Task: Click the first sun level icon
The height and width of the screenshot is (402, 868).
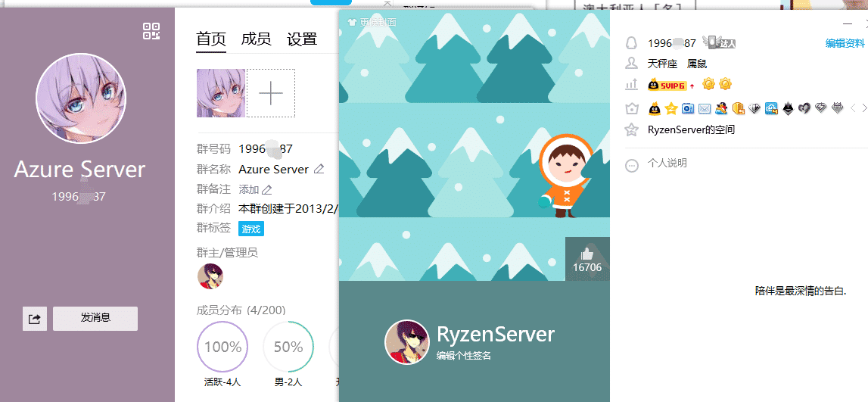Action: coord(708,84)
